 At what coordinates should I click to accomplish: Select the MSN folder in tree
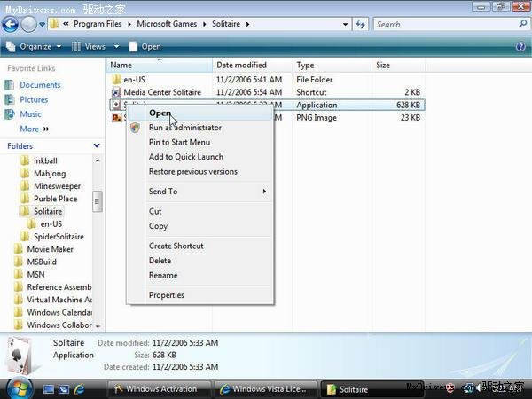tap(29, 275)
